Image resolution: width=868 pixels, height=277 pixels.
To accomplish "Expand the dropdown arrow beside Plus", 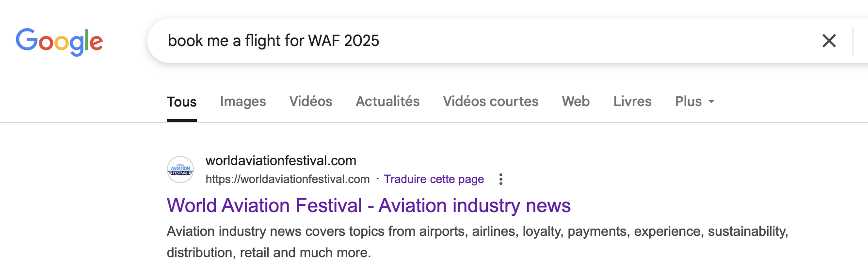I will point(711,102).
